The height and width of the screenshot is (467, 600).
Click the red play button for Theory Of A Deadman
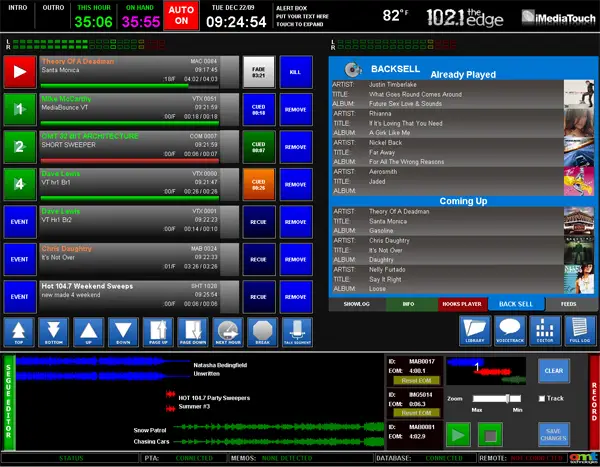click(x=20, y=72)
